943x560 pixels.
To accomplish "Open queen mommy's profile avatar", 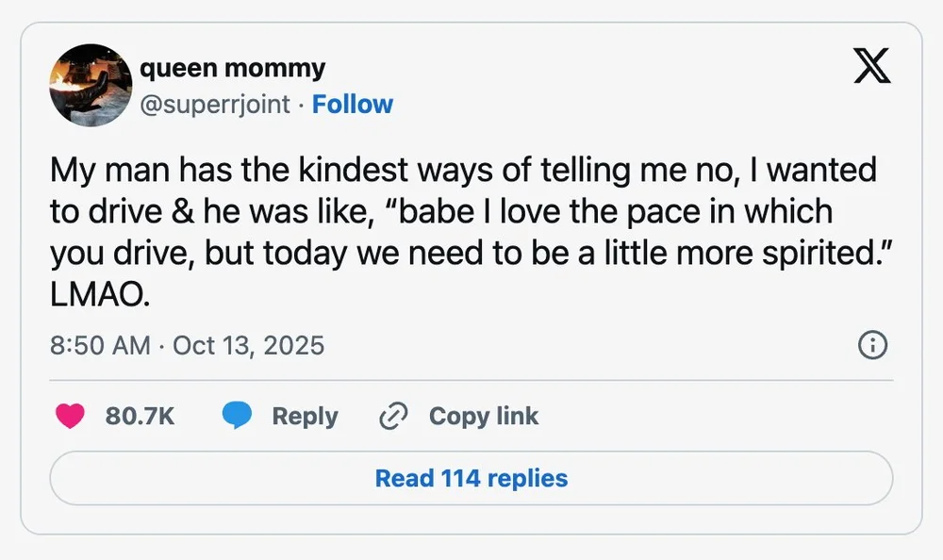I will point(89,85).
